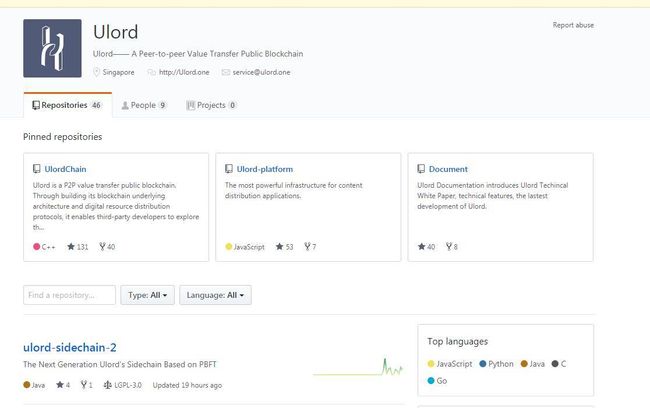The height and width of the screenshot is (408, 650).
Task: Click the Java color dot under ulord-sidechain-2
Action: [x=27, y=385]
